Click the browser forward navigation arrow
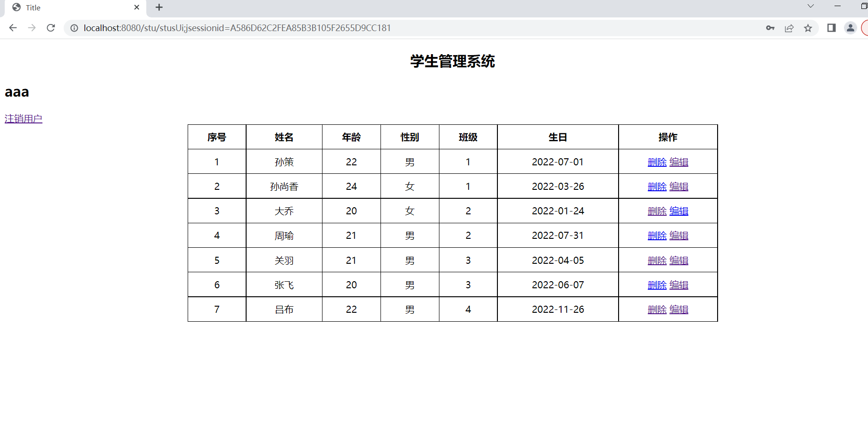This screenshot has height=431, width=868. click(x=32, y=28)
